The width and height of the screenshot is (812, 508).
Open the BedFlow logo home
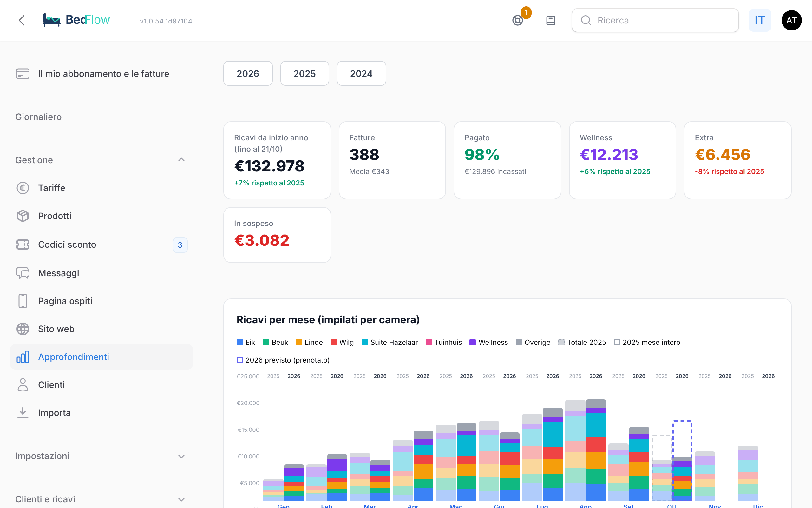[x=76, y=20]
